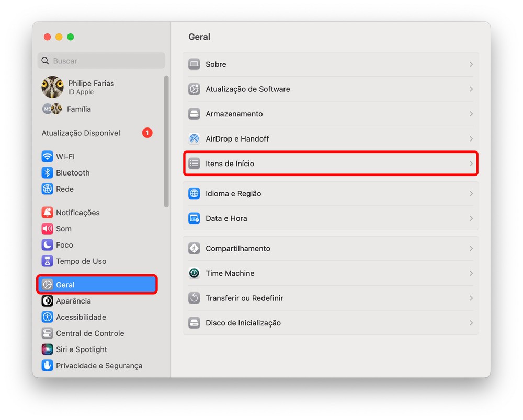Image resolution: width=523 pixels, height=420 pixels.
Task: Open Notificações in the sidebar
Action: (x=77, y=213)
